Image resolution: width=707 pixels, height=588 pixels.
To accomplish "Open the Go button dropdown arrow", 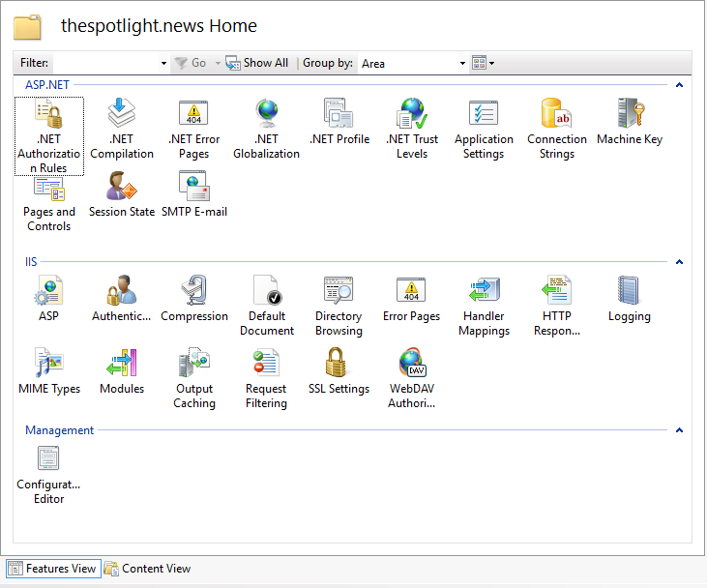I will coord(218,63).
